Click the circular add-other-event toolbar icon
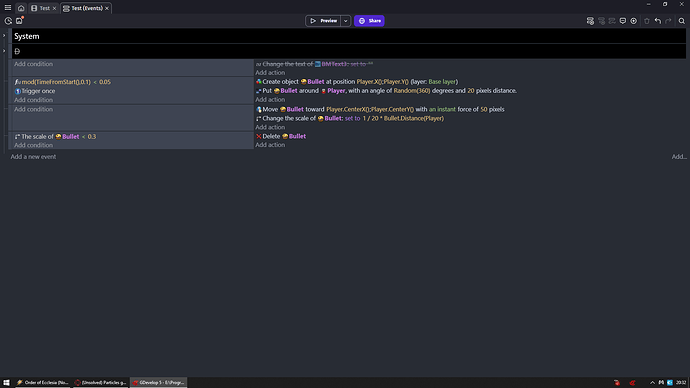Image resolution: width=690 pixels, height=388 pixels. [x=634, y=21]
